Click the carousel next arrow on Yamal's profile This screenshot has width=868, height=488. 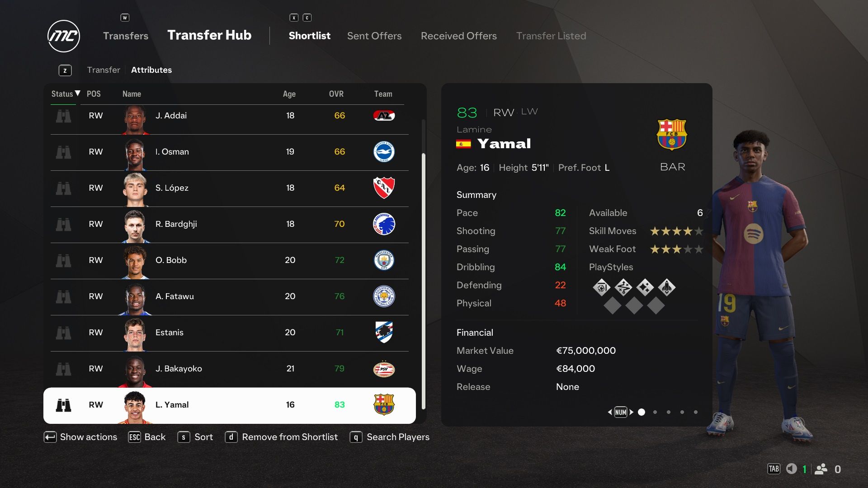(631, 412)
